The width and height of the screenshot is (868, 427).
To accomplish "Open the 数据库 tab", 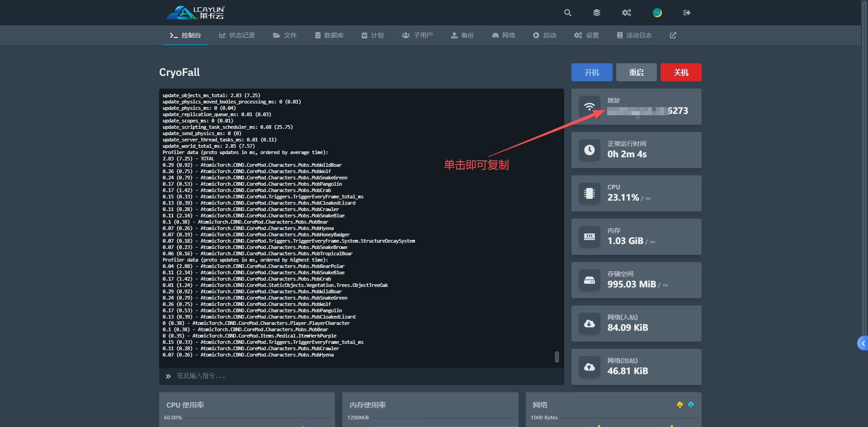I will (329, 35).
